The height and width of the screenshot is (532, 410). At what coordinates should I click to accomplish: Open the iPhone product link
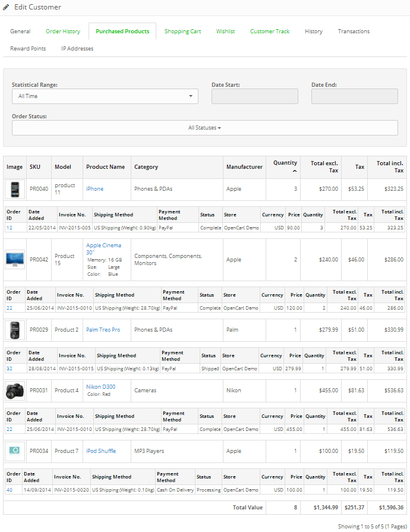(x=95, y=189)
